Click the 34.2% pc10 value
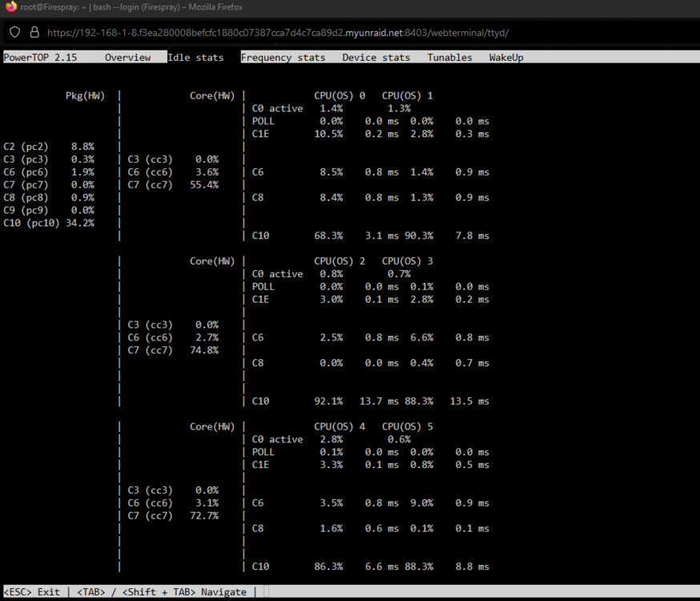Viewport: 700px width, 601px height. (x=80, y=223)
